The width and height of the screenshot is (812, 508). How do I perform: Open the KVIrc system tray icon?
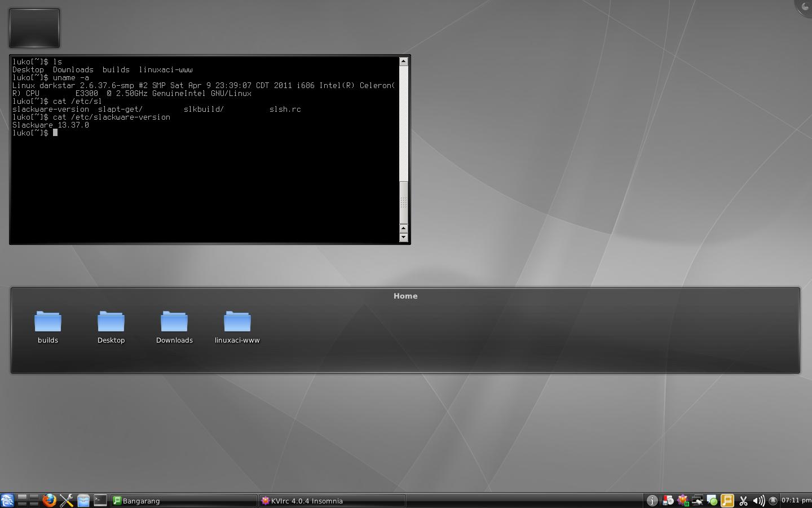683,501
